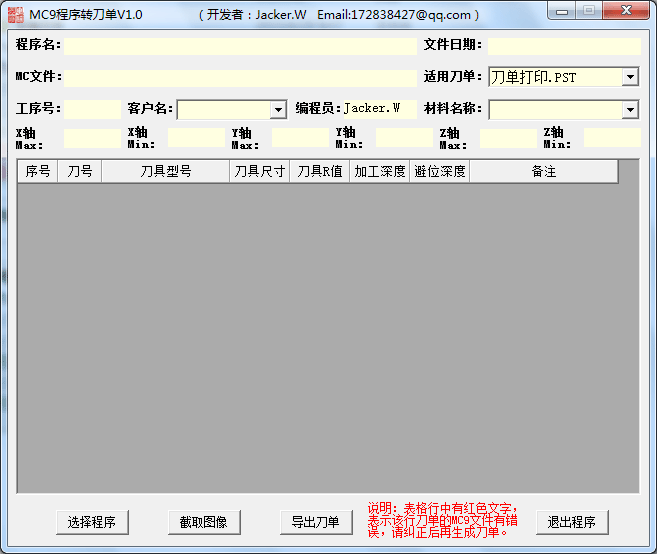The image size is (657, 554).
Task: Click the 刀单打印.PST text in 适用刀单
Action: pos(533,78)
